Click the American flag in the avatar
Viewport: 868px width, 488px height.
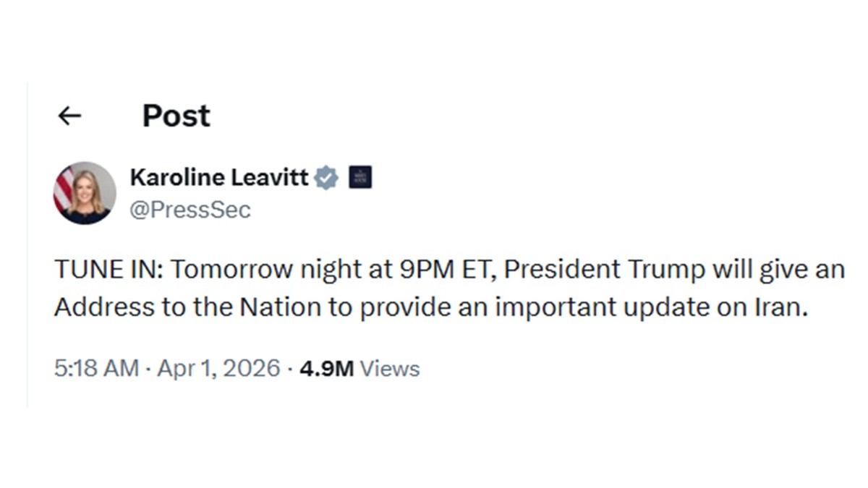click(x=64, y=188)
